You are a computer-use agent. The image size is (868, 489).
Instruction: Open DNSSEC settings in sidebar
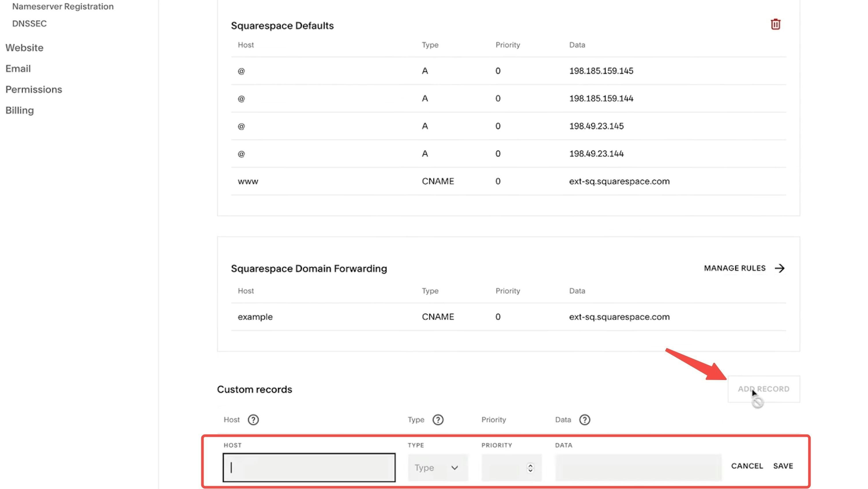pyautogui.click(x=29, y=24)
